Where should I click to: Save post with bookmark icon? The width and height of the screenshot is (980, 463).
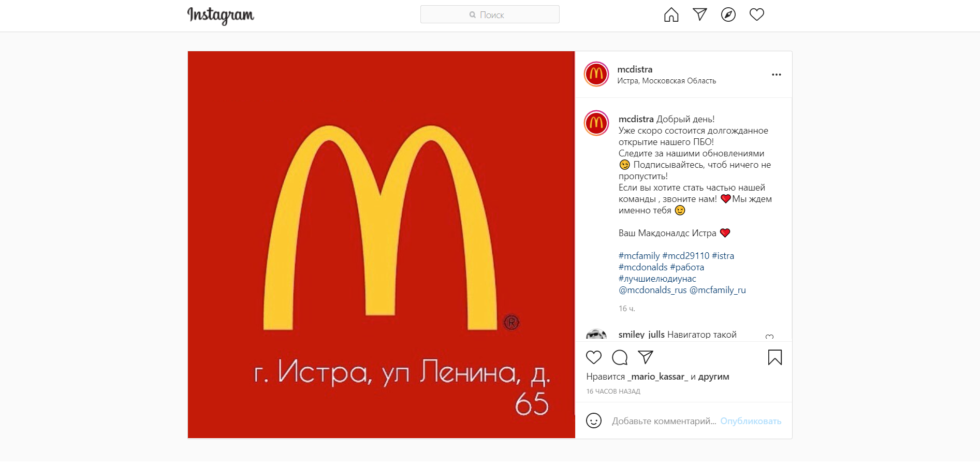click(x=775, y=357)
